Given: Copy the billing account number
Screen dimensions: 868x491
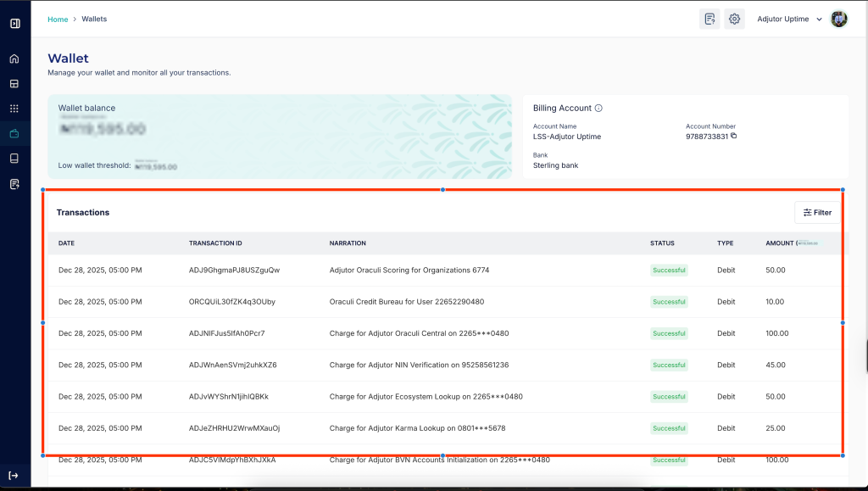Looking at the screenshot, I should [734, 136].
